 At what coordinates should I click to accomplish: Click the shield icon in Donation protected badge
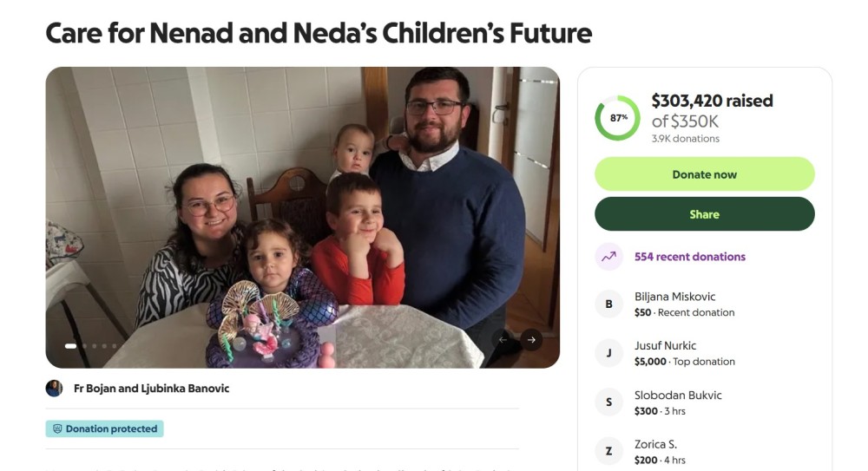pos(57,428)
